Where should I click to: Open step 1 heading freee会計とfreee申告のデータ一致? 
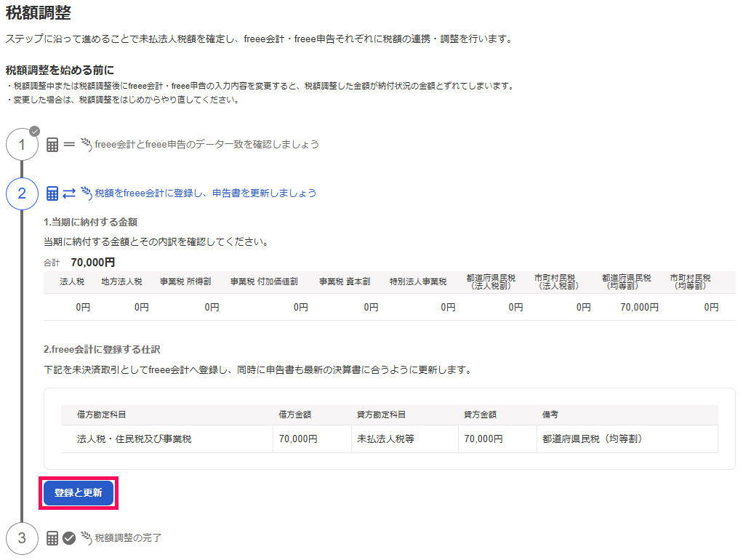tap(206, 144)
